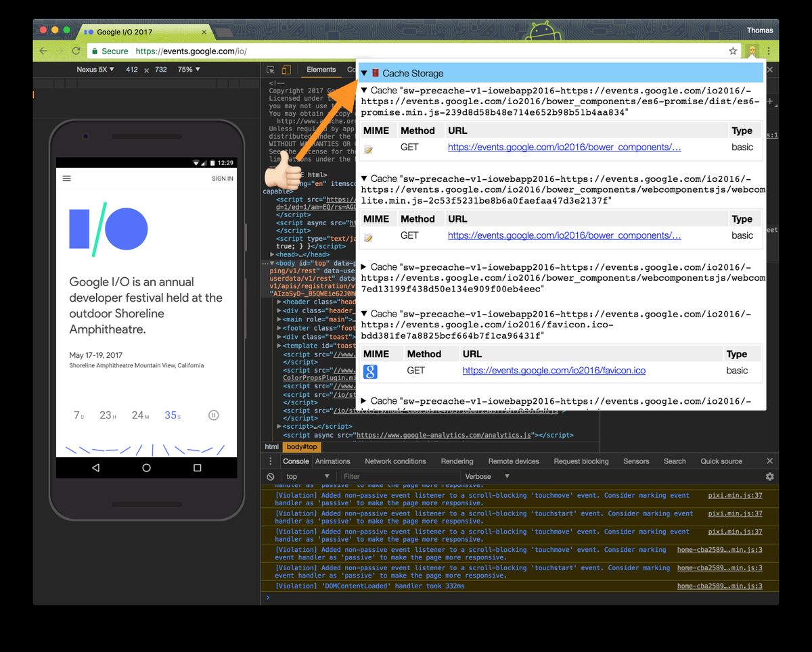This screenshot has width=812, height=652.
Task: Clear console with the ban icon
Action: tap(271, 476)
